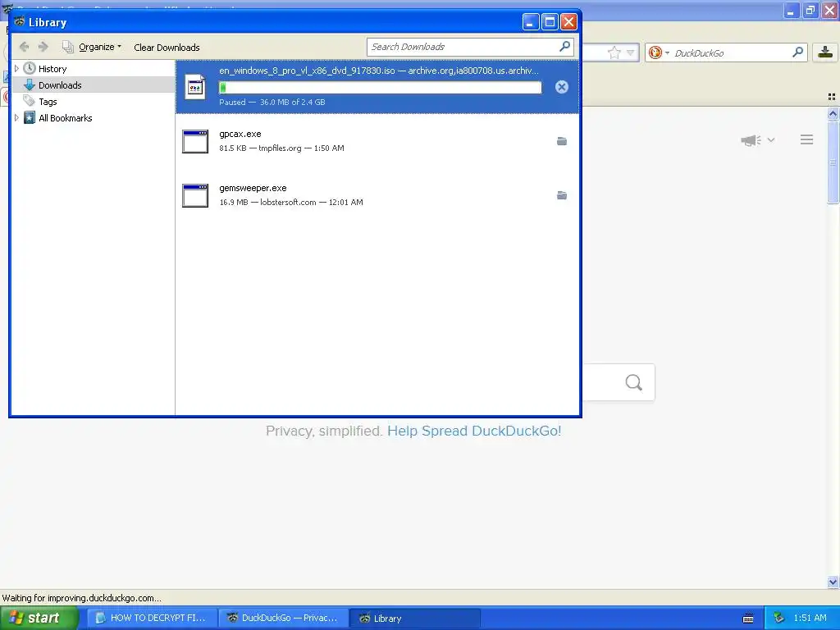Image resolution: width=840 pixels, height=630 pixels.
Task: Switch to DuckDuckGo taskbar window
Action: click(x=283, y=618)
